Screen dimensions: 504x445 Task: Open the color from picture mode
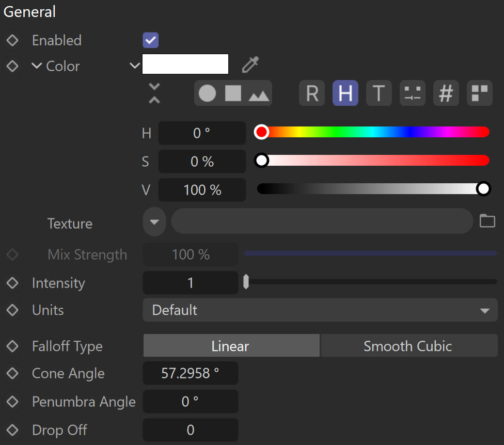(259, 95)
